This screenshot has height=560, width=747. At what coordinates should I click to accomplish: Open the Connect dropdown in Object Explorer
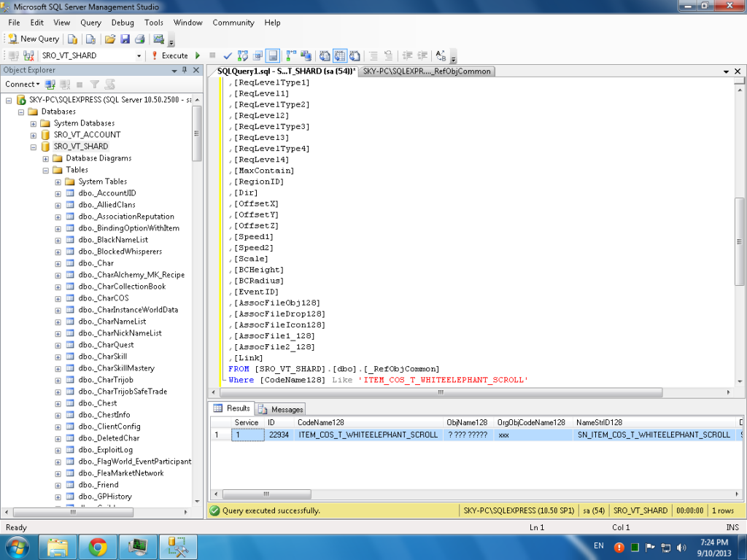[x=22, y=85]
